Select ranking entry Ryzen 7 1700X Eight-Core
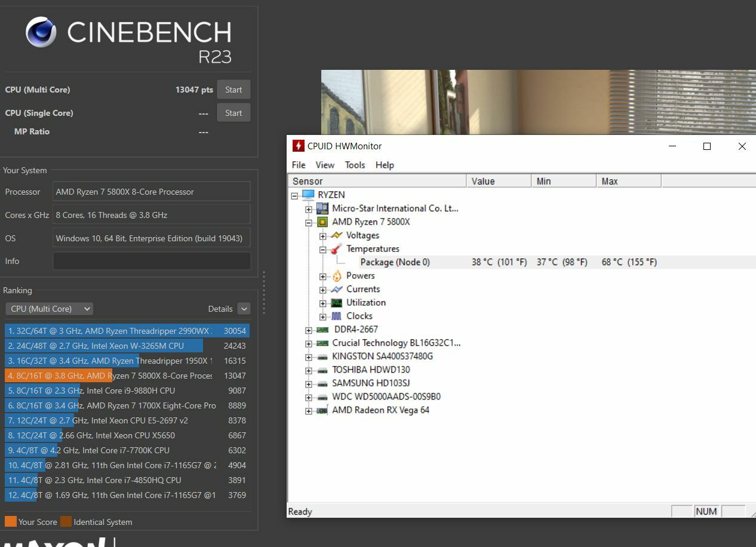Screen dimensions: 756x547 (x=127, y=405)
